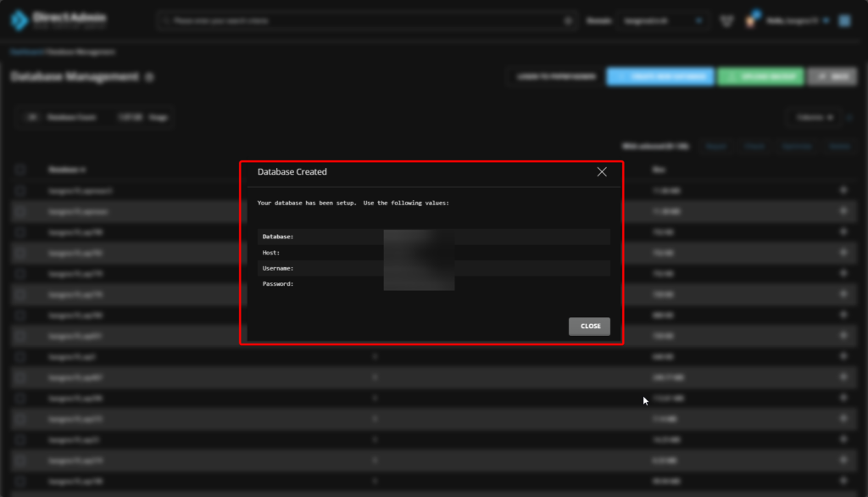This screenshot has width=868, height=497.
Task: Tick the checkbox of the second database row
Action: (20, 211)
